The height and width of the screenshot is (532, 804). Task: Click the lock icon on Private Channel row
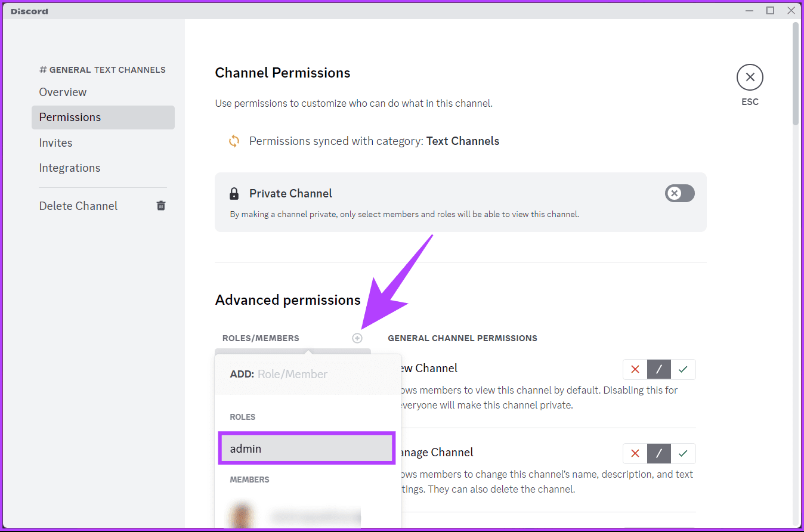point(234,193)
